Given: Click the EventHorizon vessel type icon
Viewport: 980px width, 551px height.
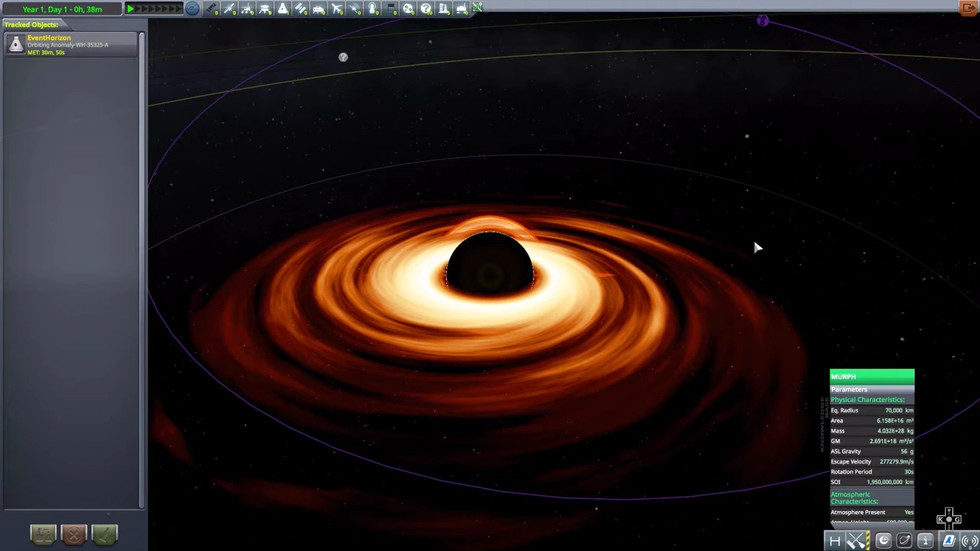Looking at the screenshot, I should tap(16, 44).
